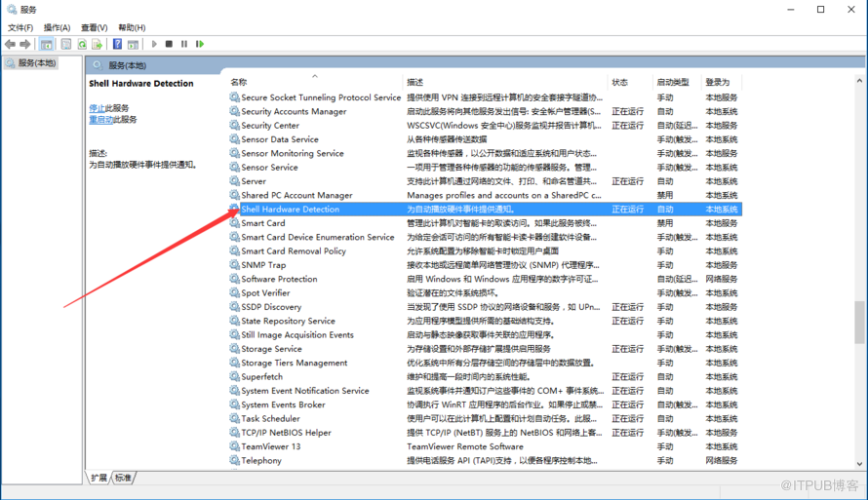The width and height of the screenshot is (868, 500).
Task: Select Shell Hardware Detection row
Action: (x=485, y=210)
